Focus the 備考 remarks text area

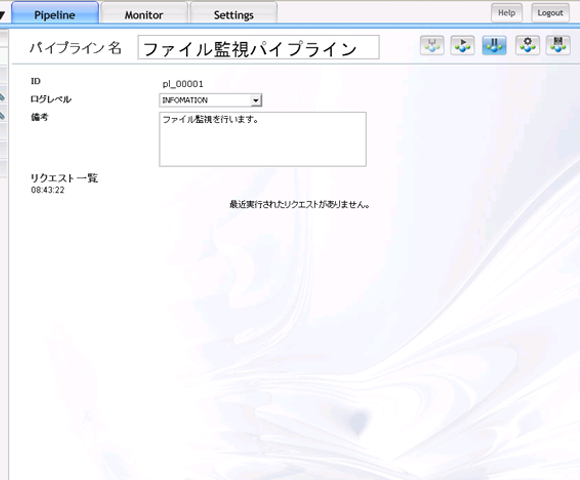[263, 139]
